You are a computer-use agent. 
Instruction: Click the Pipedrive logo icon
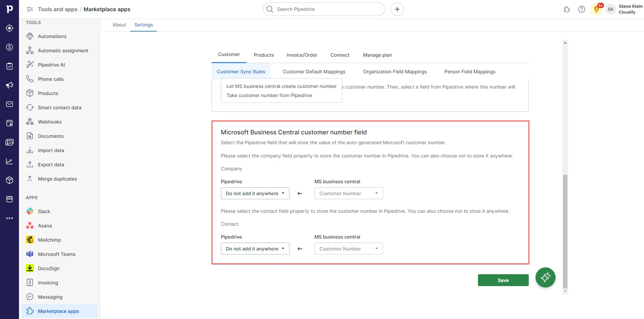click(x=9, y=9)
